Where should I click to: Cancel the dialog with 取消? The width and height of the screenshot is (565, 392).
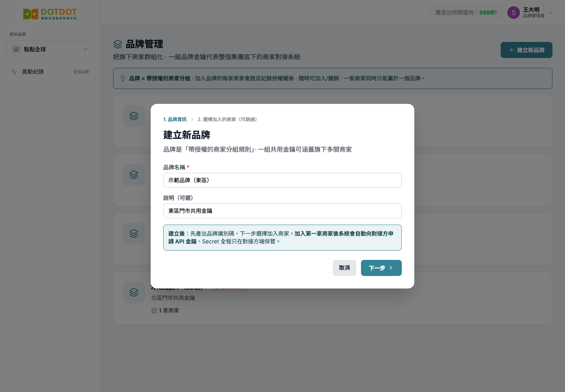[x=344, y=268]
